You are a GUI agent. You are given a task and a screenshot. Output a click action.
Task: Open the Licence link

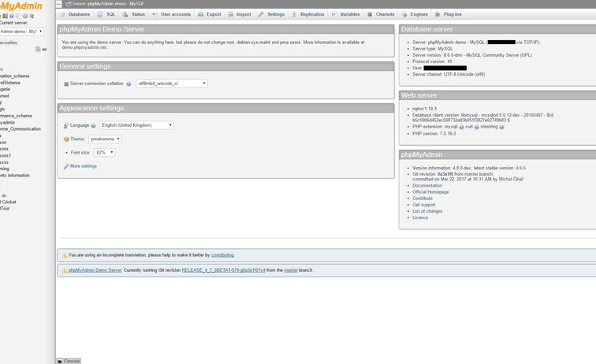pyautogui.click(x=420, y=217)
